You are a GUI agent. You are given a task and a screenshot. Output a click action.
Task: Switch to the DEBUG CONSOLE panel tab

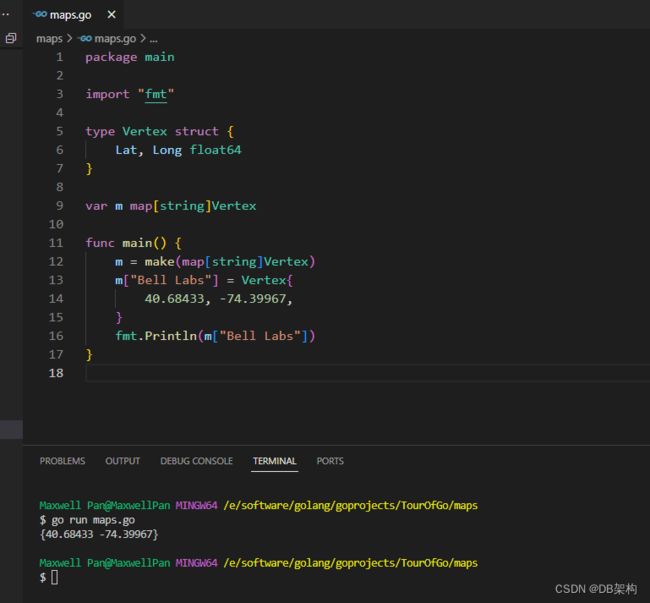(196, 461)
